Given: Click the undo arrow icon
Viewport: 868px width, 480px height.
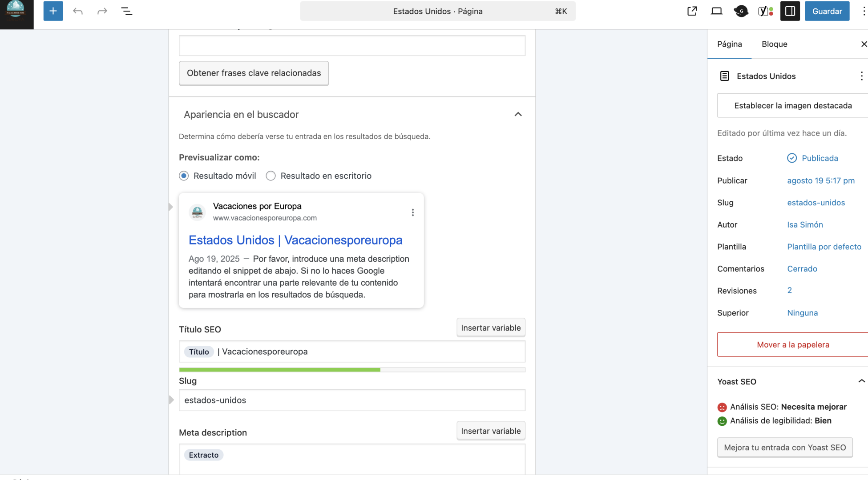Looking at the screenshot, I should [78, 11].
